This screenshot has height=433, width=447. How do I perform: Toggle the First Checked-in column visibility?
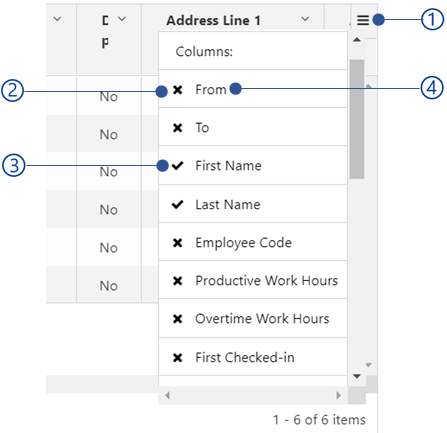tap(253, 357)
